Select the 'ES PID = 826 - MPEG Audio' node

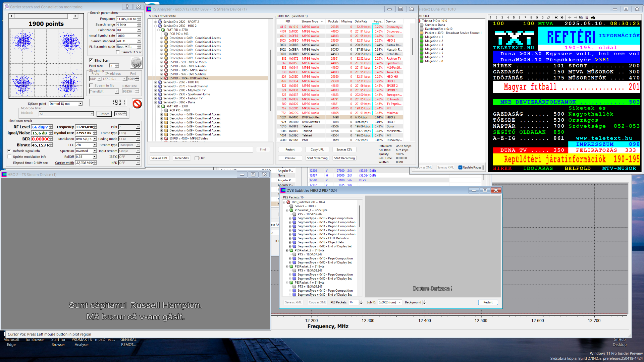(x=188, y=66)
